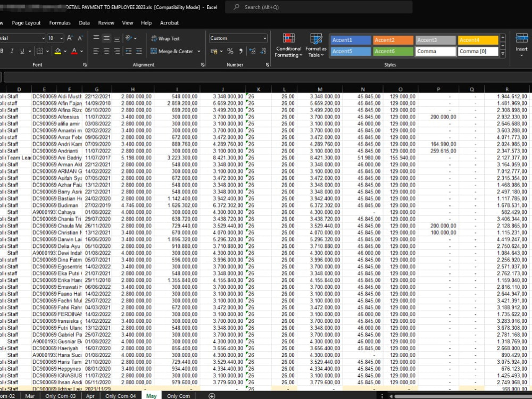Open the Font Color dropdown arrow
The image size is (532, 399).
click(x=81, y=52)
